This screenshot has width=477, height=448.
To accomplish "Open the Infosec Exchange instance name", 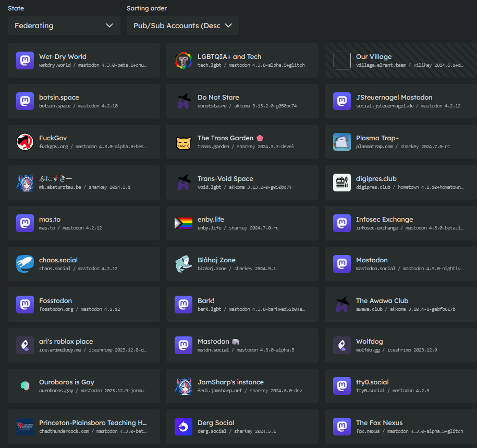I will [x=385, y=220].
